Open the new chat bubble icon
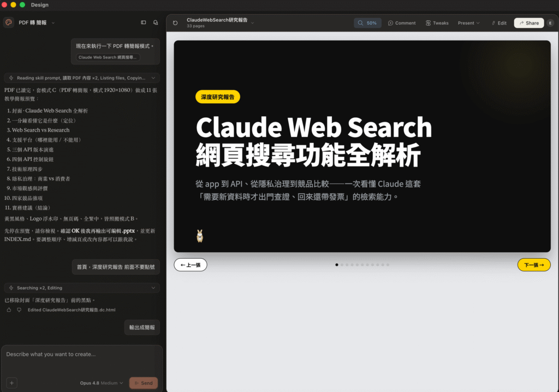Screen dimensions: 559x392 point(156,22)
